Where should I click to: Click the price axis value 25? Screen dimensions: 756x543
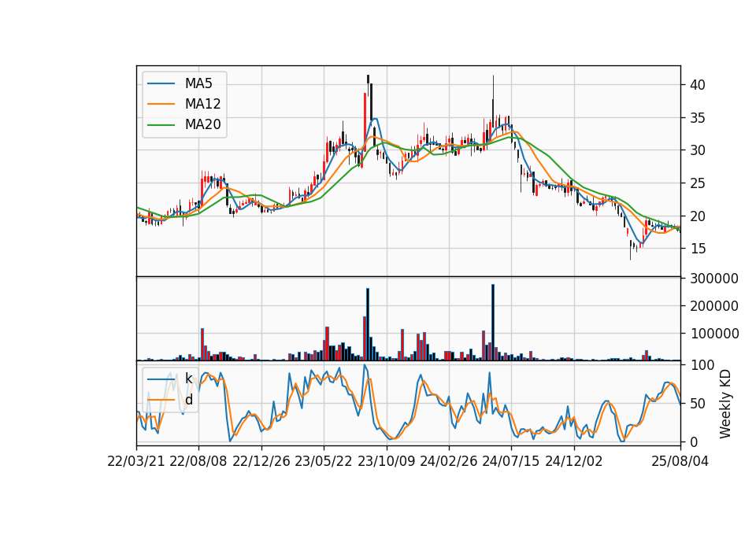pyautogui.click(x=698, y=183)
